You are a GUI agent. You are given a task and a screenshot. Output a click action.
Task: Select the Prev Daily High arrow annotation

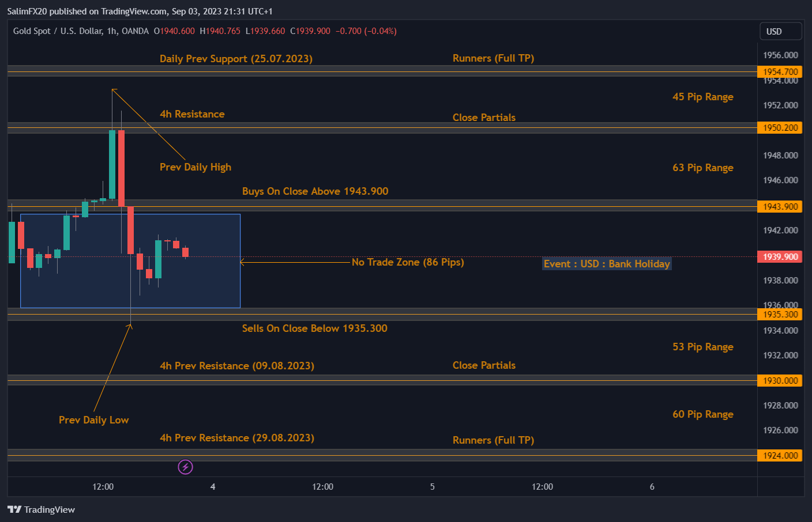[196, 167]
